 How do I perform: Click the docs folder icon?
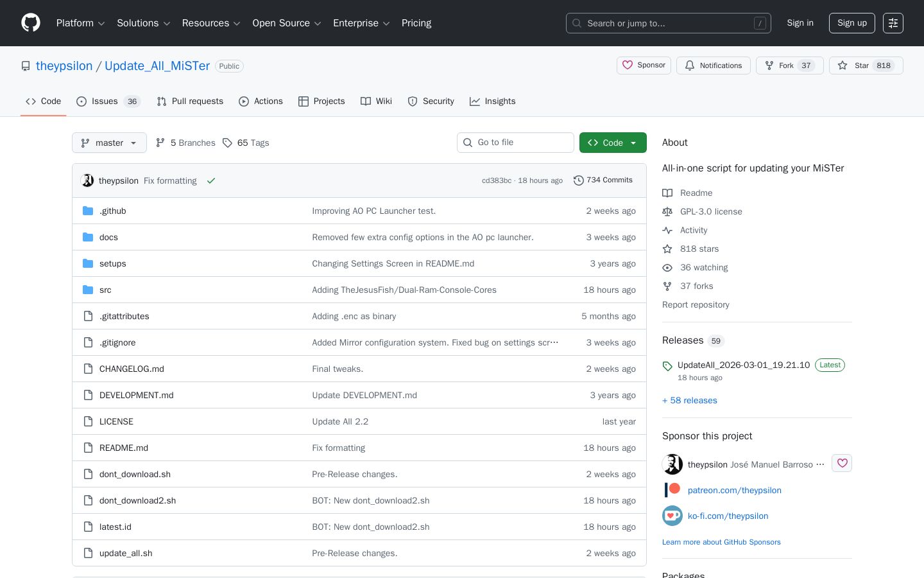tap(88, 237)
